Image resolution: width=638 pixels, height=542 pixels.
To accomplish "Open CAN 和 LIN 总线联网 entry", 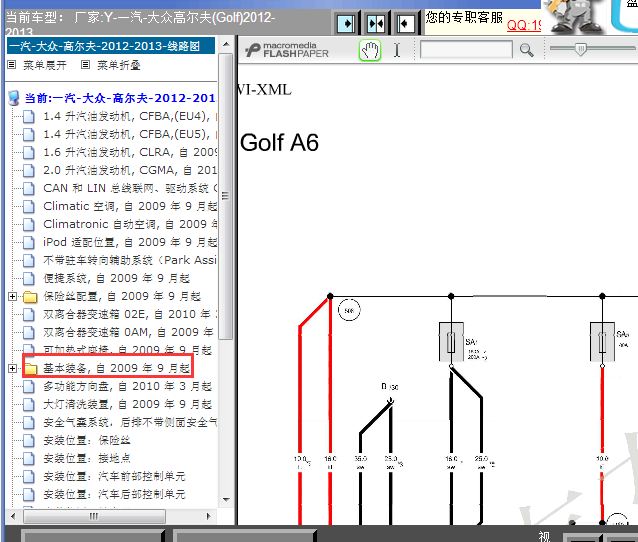I will (130, 188).
